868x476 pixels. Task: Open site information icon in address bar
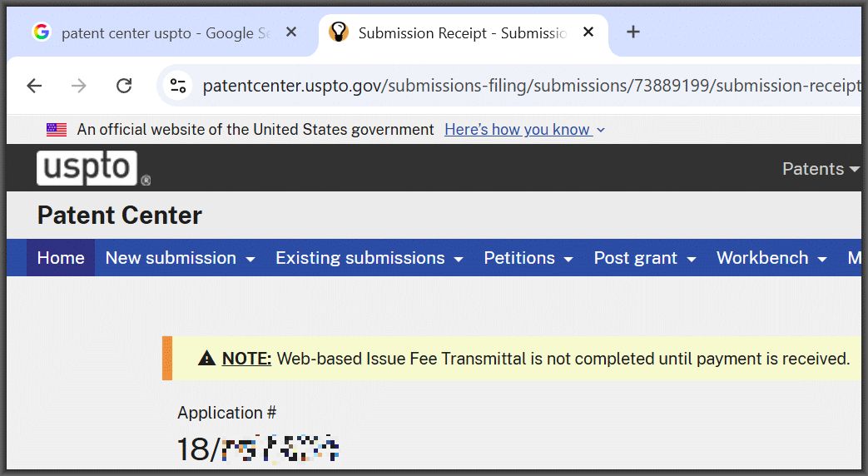[x=178, y=86]
